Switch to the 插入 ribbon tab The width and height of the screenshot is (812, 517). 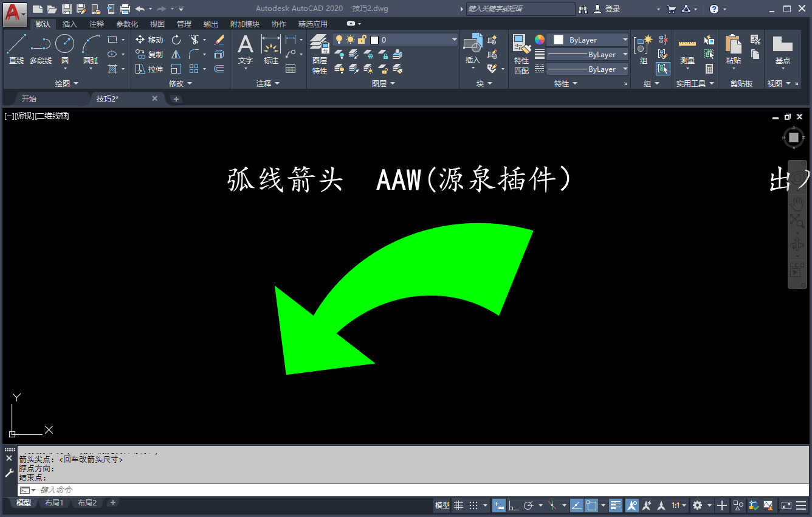[x=70, y=24]
